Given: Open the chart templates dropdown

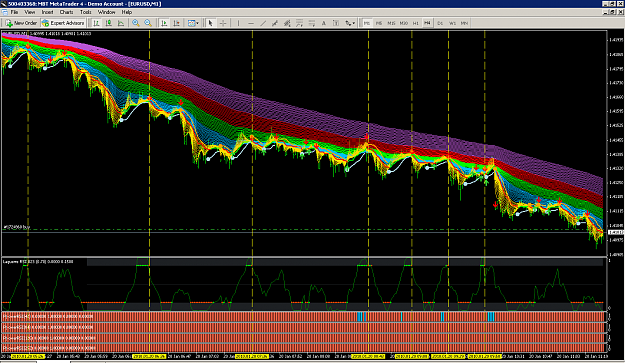Looking at the screenshot, I should 193,23.
